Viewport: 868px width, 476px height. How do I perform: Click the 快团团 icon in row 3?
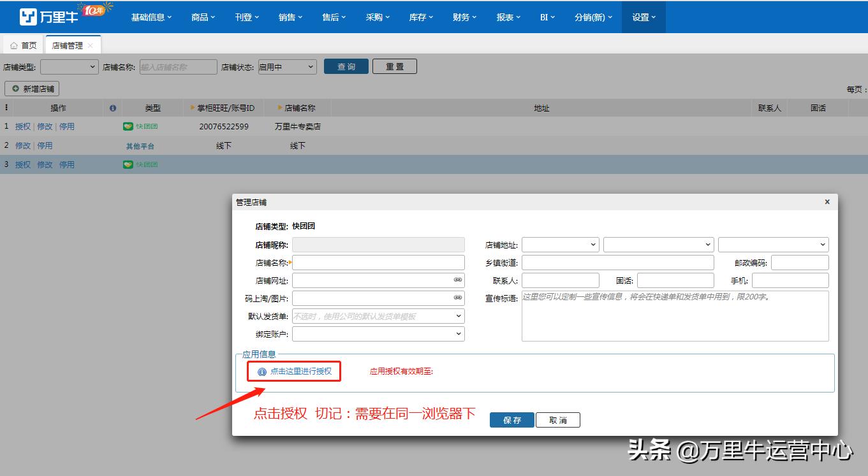[x=128, y=164]
